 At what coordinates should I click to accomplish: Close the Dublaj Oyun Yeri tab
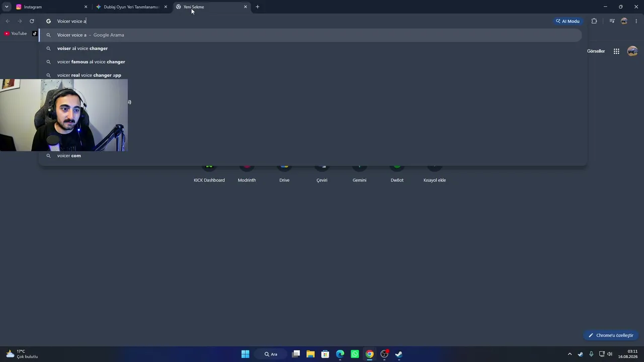(166, 7)
